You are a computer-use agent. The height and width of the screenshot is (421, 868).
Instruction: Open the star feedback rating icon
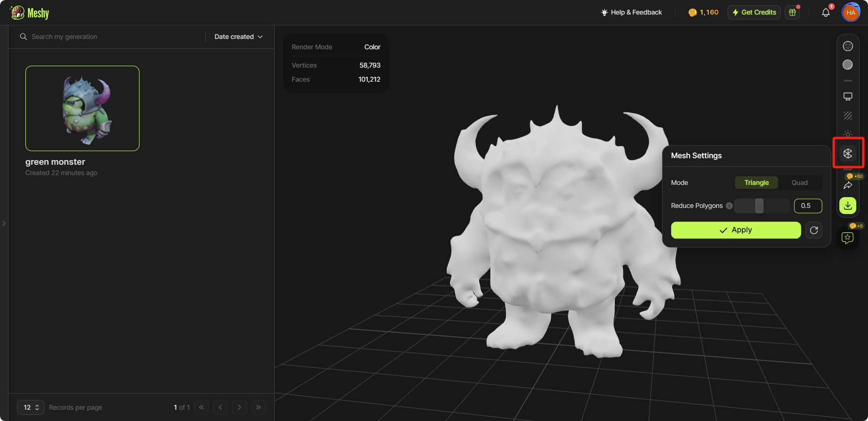tap(848, 237)
